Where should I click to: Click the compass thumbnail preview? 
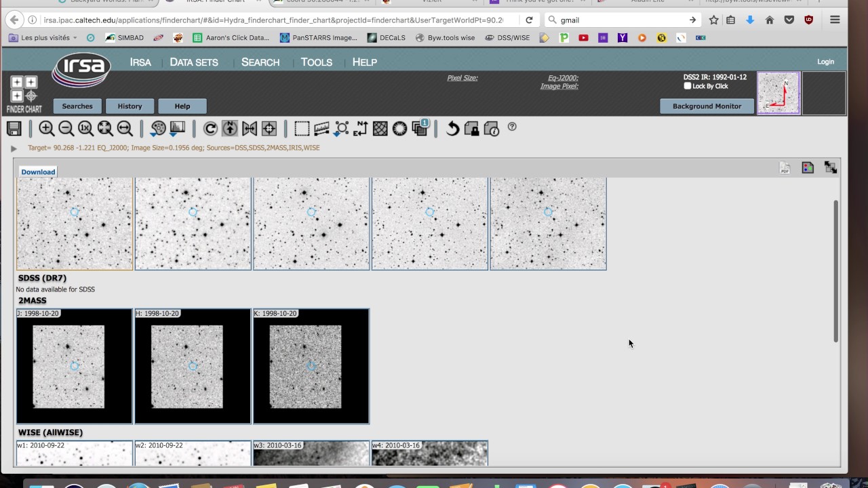(778, 94)
